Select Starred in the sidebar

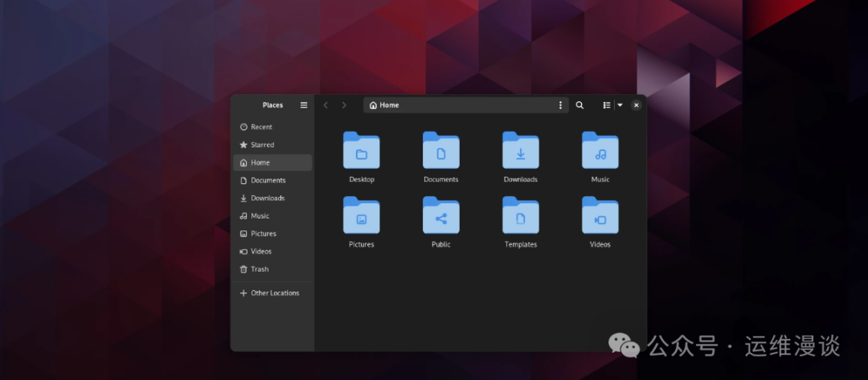tap(262, 145)
